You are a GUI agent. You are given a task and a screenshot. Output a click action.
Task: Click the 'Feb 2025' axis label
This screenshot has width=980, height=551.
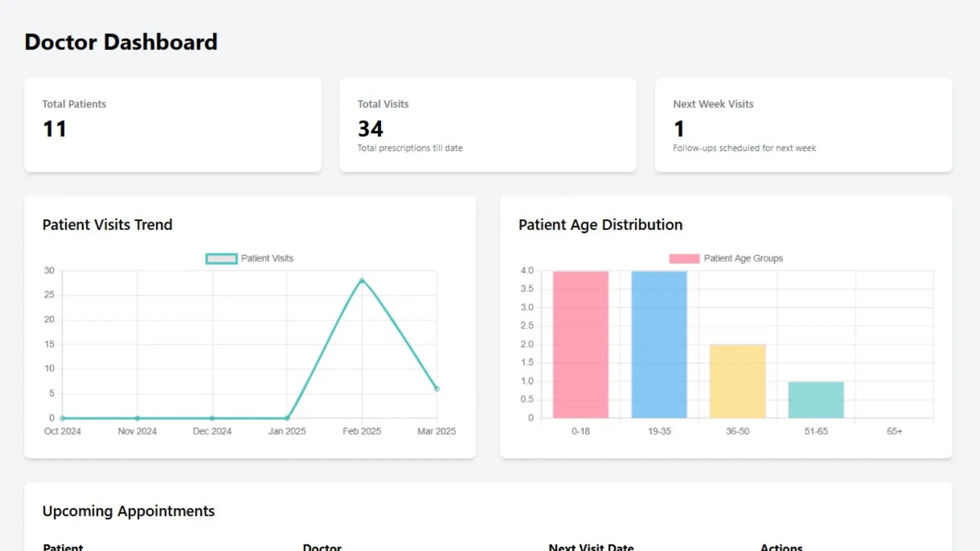point(362,431)
